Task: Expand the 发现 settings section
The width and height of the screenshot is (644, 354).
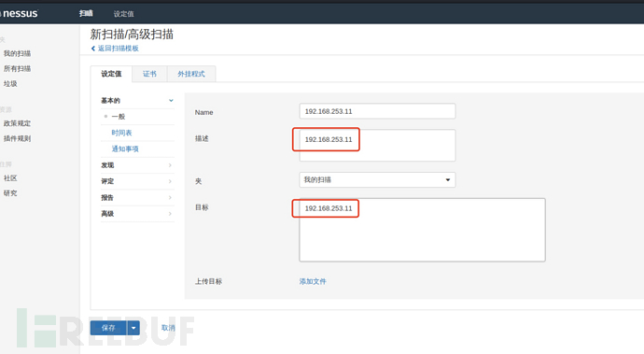Action: [x=137, y=165]
